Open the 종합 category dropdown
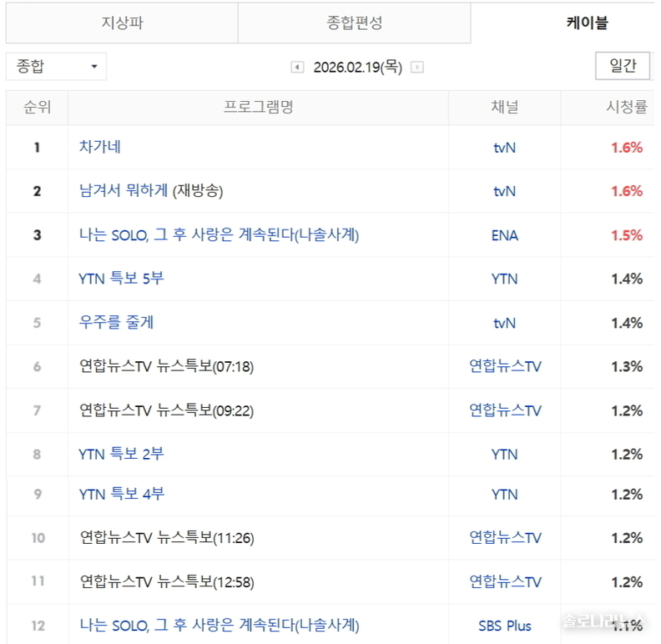 56,67
